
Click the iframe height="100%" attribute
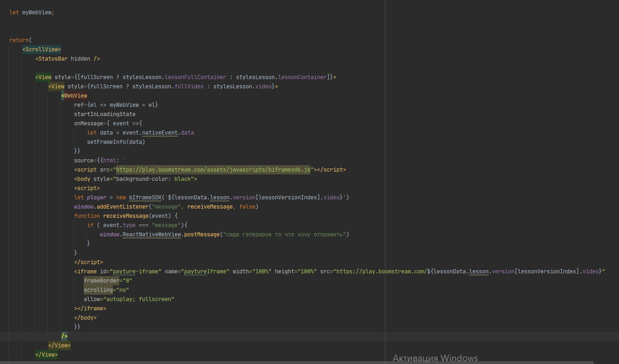(x=296, y=271)
